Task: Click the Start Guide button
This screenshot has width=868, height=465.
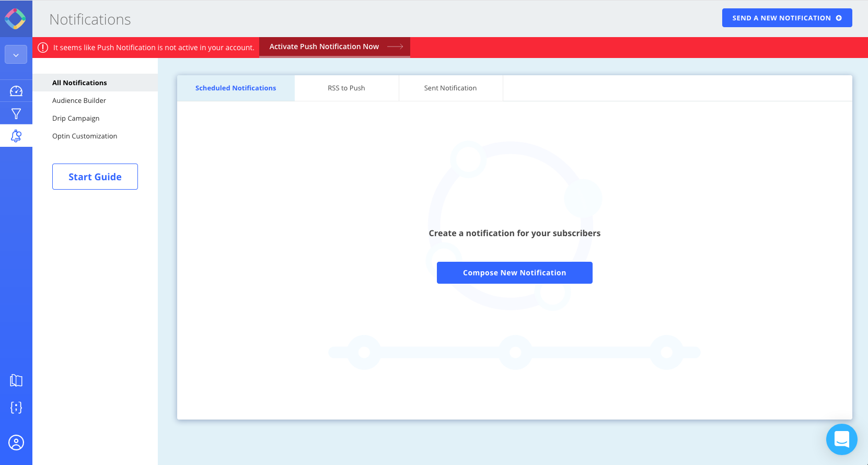Action: click(95, 177)
